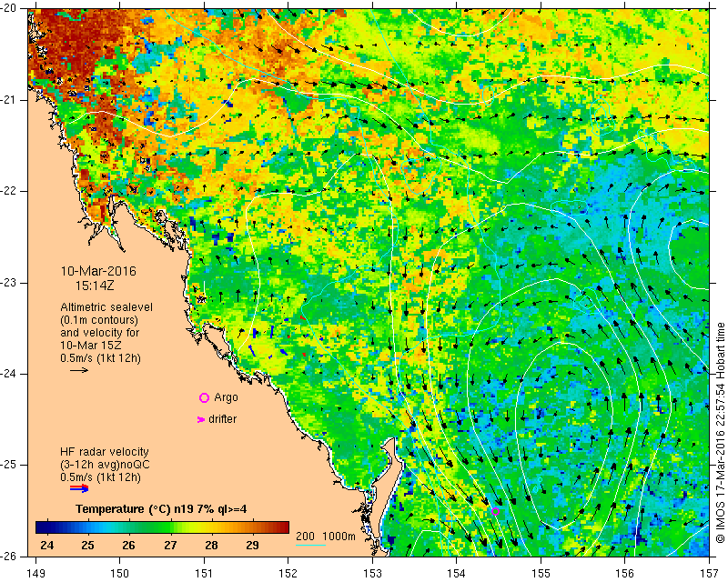
Task: Click the '10-Mar-2016' date label
Action: coord(98,271)
